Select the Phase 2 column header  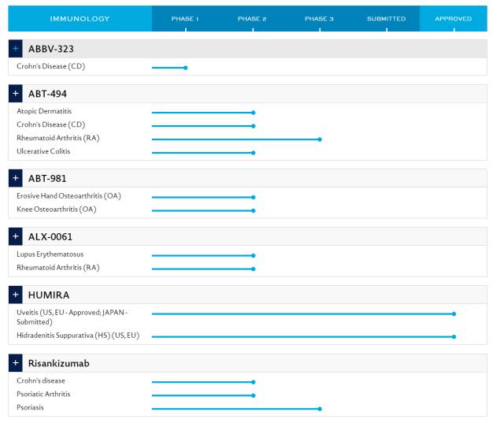pos(252,18)
